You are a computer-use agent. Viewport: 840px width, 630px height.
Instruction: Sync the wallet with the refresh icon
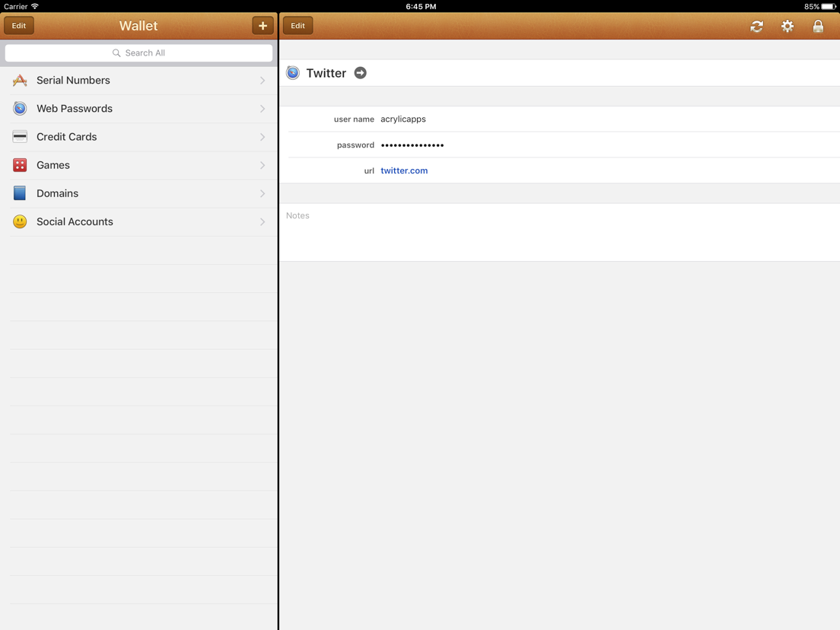pyautogui.click(x=756, y=26)
